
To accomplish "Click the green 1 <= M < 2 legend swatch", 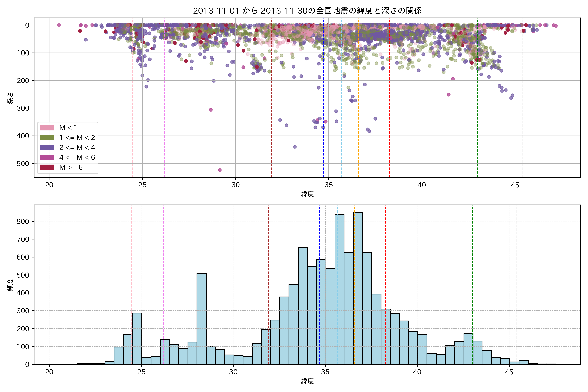I will click(x=47, y=138).
